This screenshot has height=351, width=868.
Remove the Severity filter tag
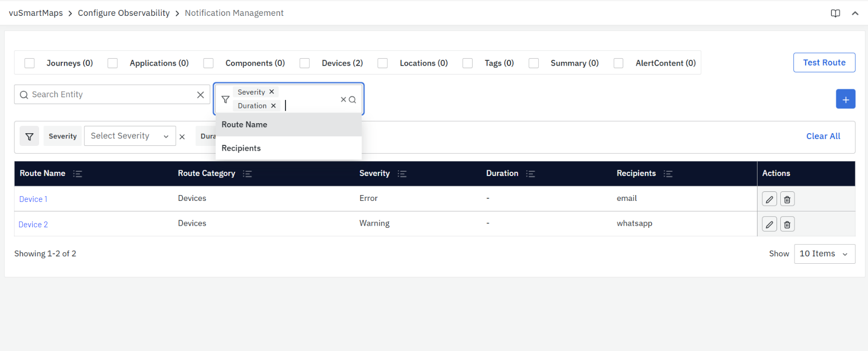pyautogui.click(x=272, y=92)
